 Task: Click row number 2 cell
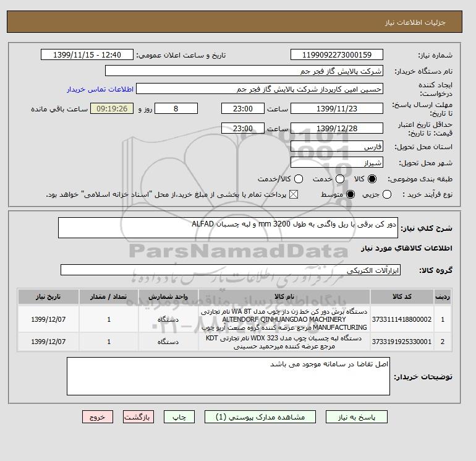pyautogui.click(x=443, y=342)
